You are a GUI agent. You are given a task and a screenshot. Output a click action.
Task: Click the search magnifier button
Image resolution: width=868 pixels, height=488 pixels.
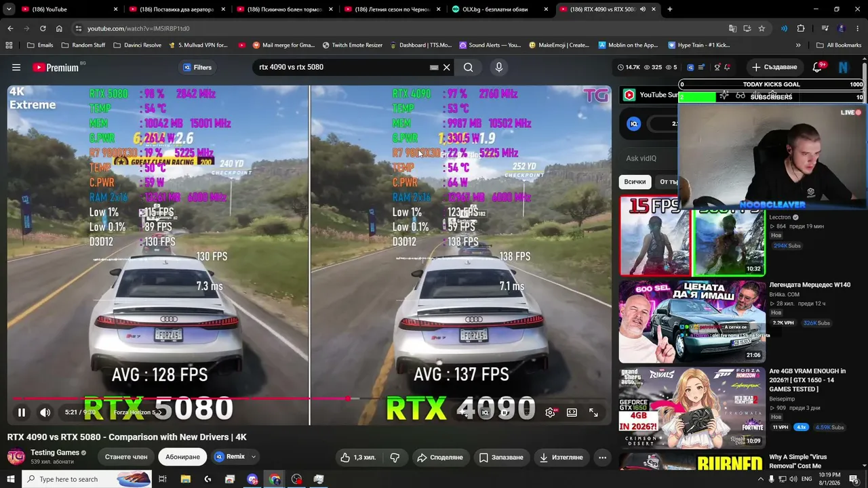(468, 67)
